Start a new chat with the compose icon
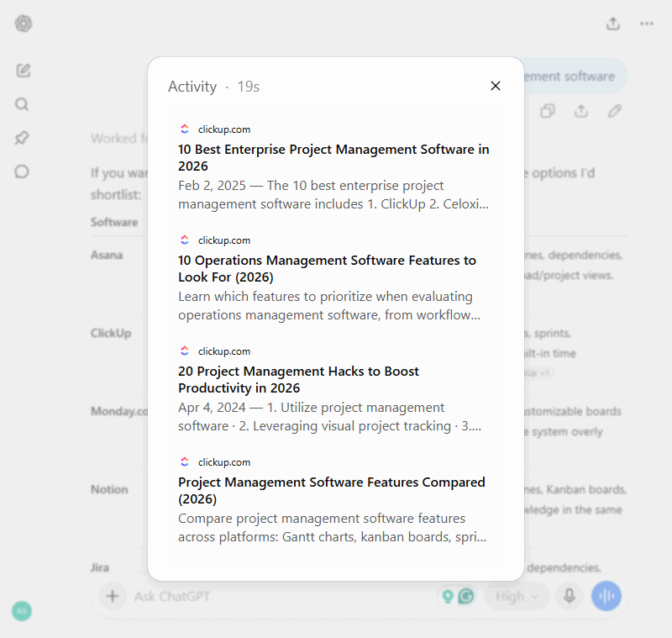 [x=24, y=71]
